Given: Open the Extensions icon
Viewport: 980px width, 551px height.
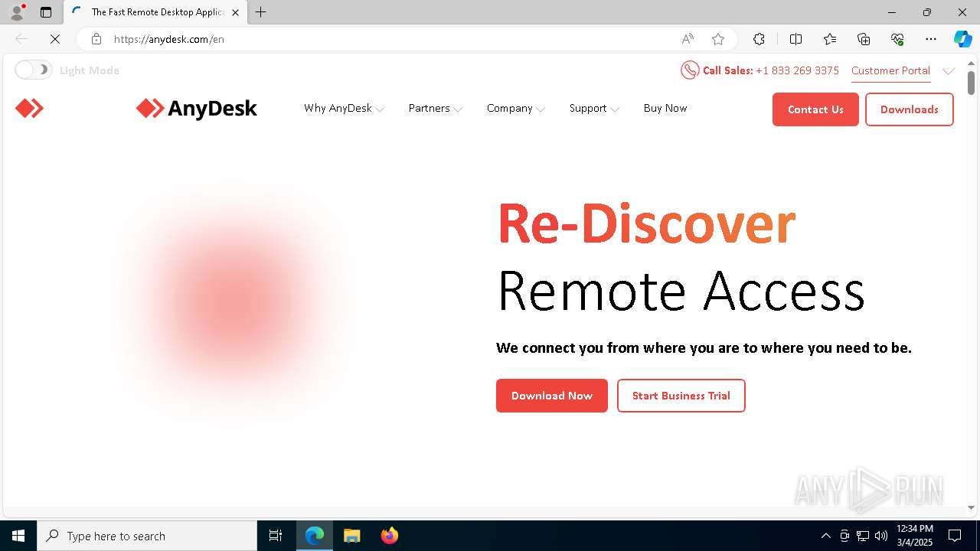Looking at the screenshot, I should (759, 39).
